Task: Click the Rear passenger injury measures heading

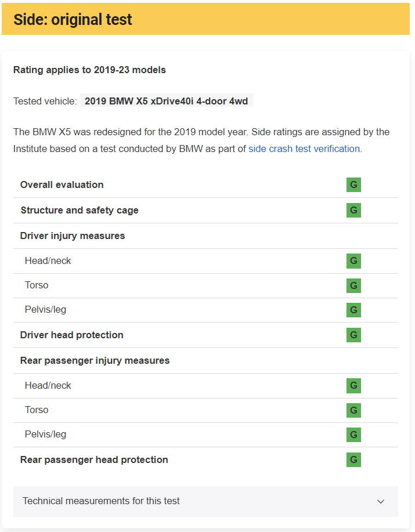Action: click(x=95, y=360)
